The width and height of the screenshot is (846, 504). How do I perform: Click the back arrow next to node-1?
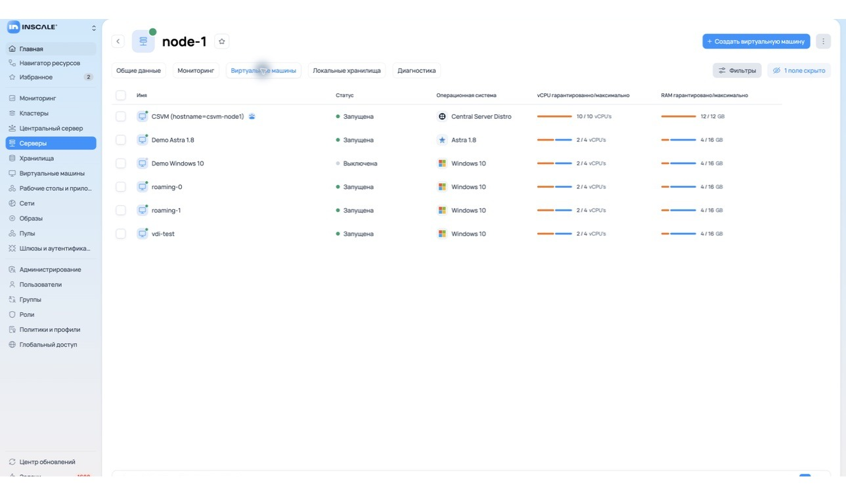(x=118, y=41)
